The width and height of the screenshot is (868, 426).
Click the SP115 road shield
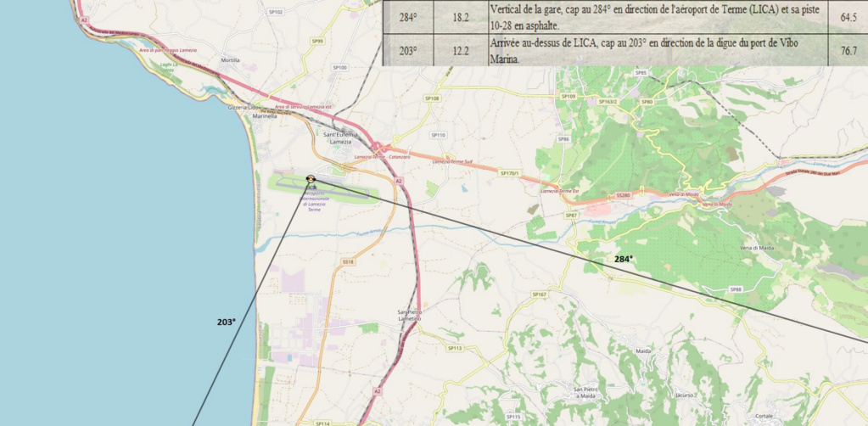tap(513, 417)
